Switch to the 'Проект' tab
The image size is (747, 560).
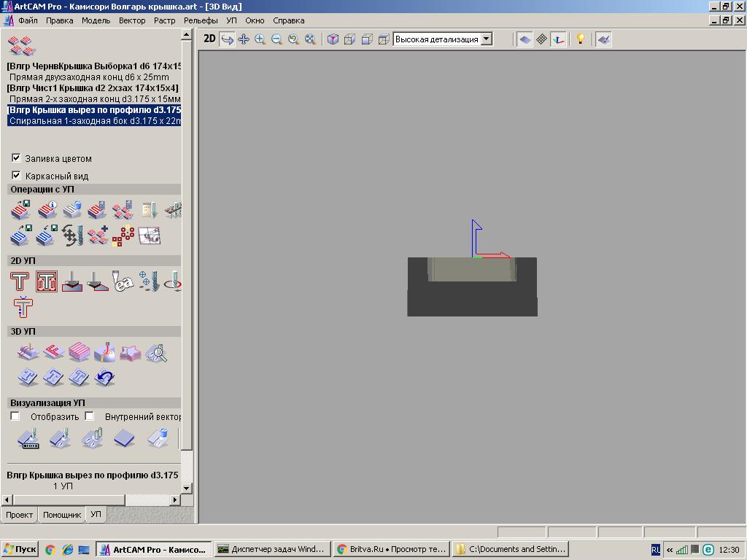click(19, 515)
